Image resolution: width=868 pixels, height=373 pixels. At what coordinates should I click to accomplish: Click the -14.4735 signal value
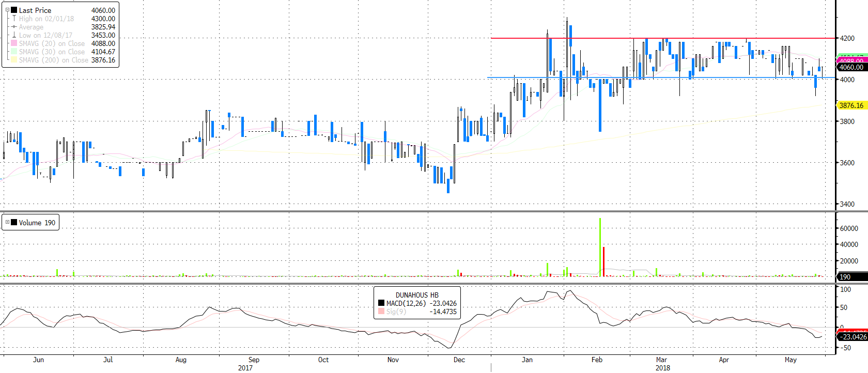click(x=443, y=312)
